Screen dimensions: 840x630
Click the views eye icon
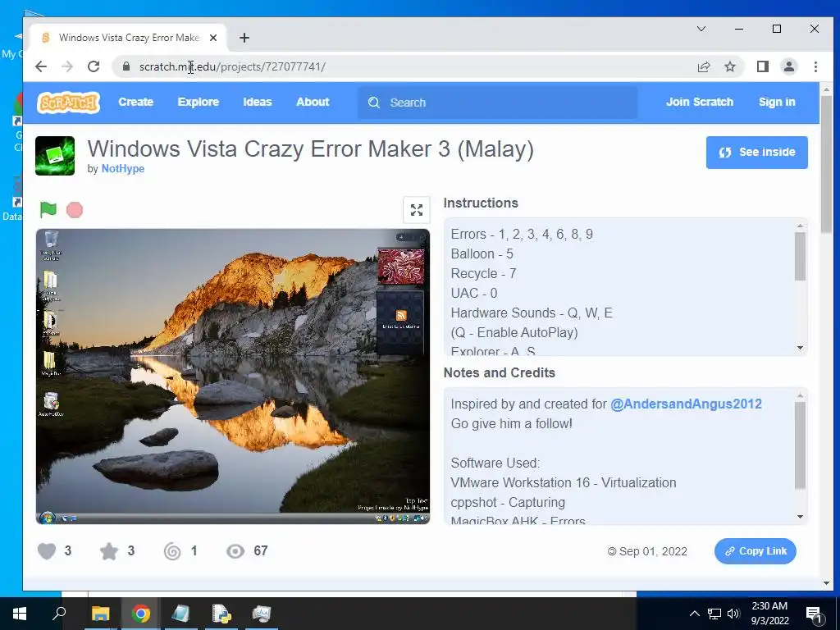coord(235,551)
